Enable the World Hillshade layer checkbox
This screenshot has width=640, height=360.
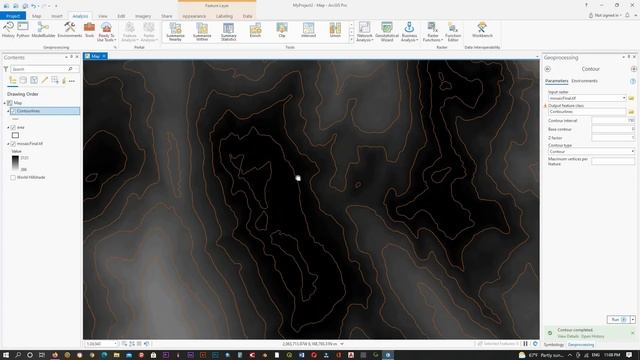point(13,178)
